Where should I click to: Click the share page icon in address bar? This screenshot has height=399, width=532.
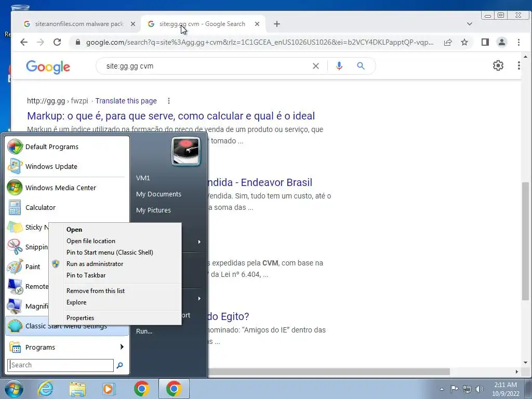tap(448, 42)
